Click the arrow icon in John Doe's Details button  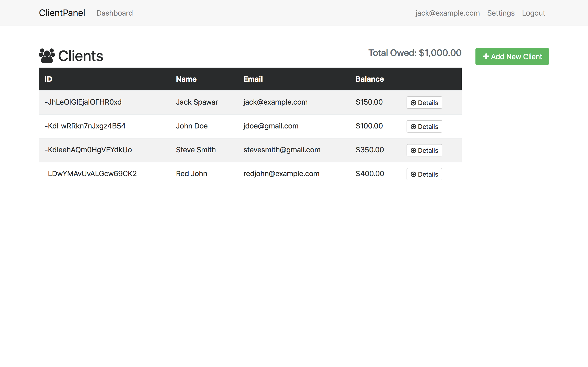click(413, 126)
